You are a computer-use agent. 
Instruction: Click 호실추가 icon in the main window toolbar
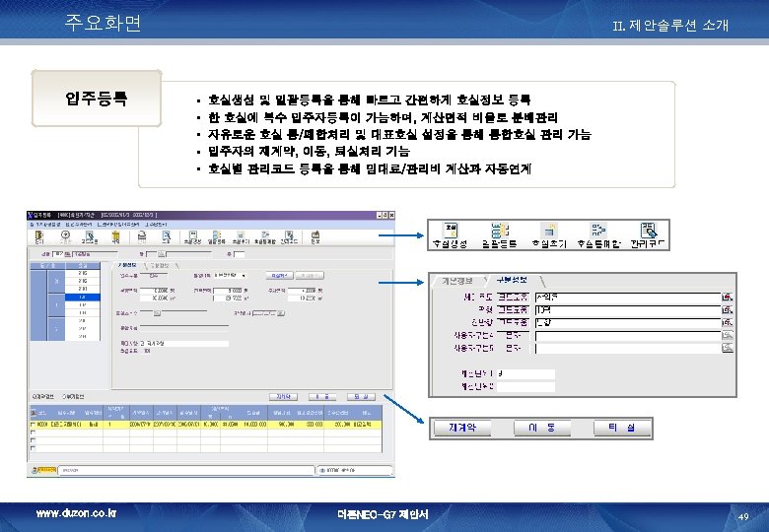(x=241, y=236)
